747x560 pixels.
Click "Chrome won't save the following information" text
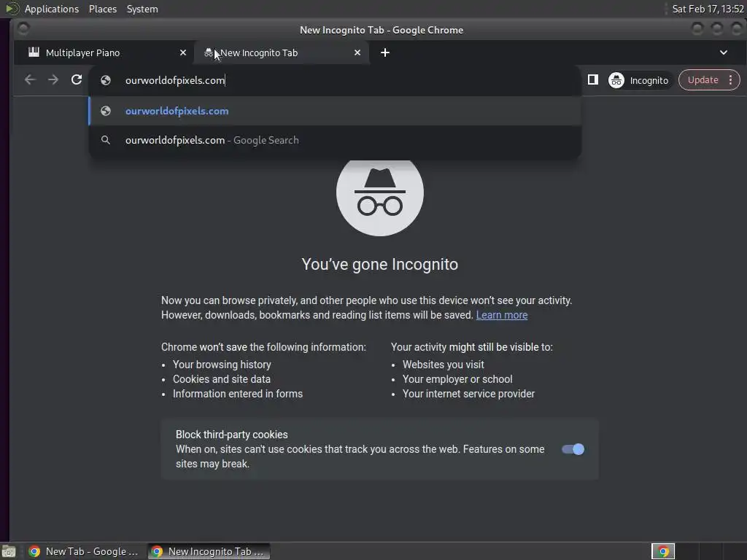(263, 347)
